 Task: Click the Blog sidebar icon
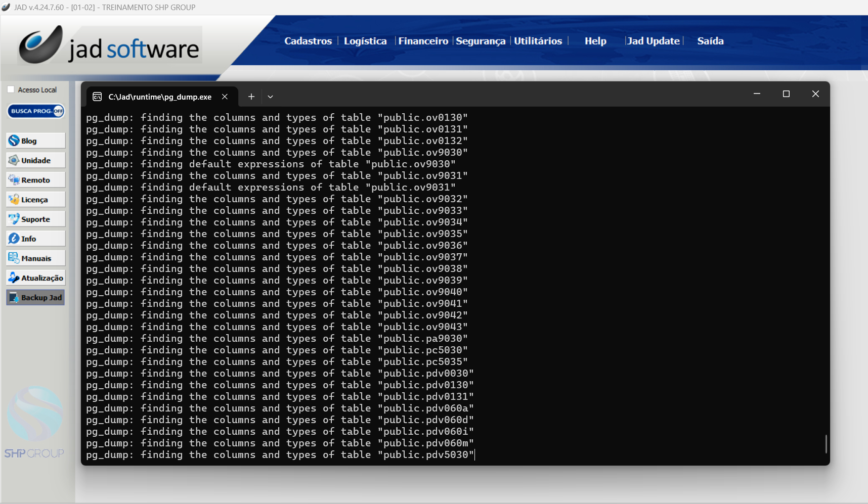pos(14,141)
